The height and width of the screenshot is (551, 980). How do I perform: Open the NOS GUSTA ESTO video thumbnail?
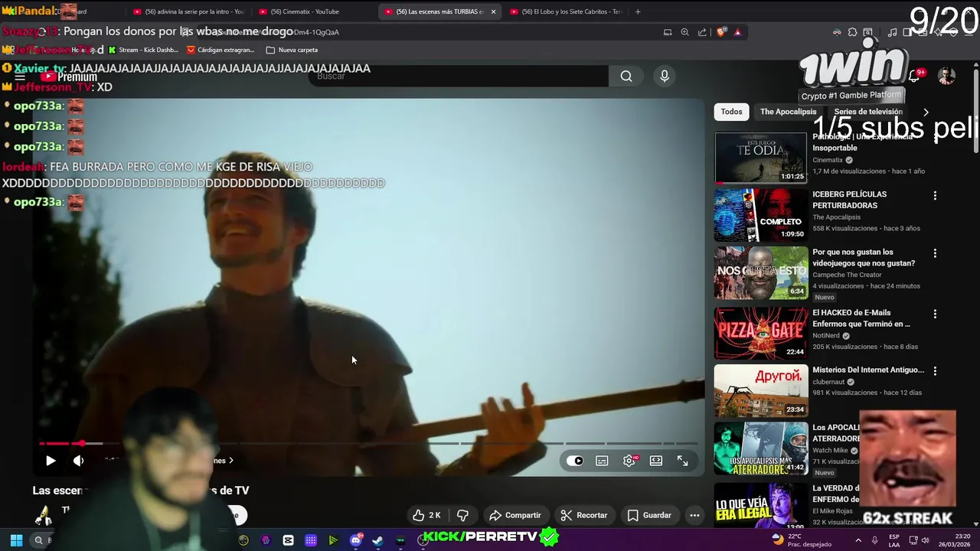(x=761, y=272)
